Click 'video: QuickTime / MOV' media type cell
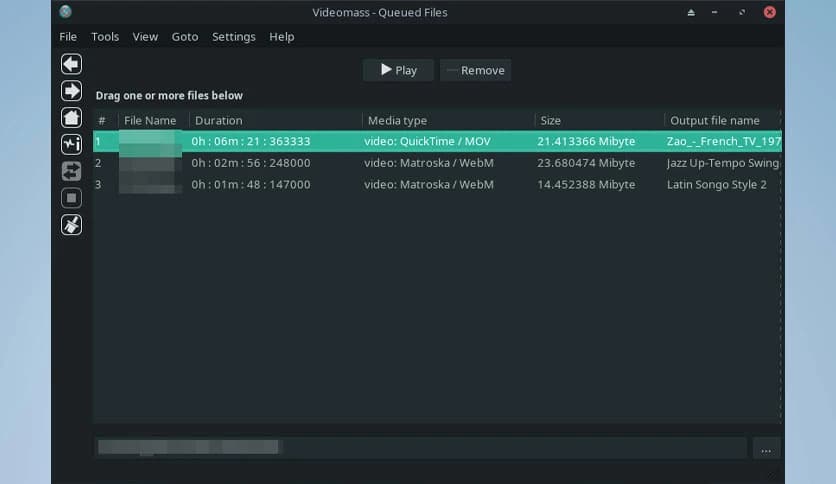Viewport: 836px width, 484px height. click(x=428, y=141)
